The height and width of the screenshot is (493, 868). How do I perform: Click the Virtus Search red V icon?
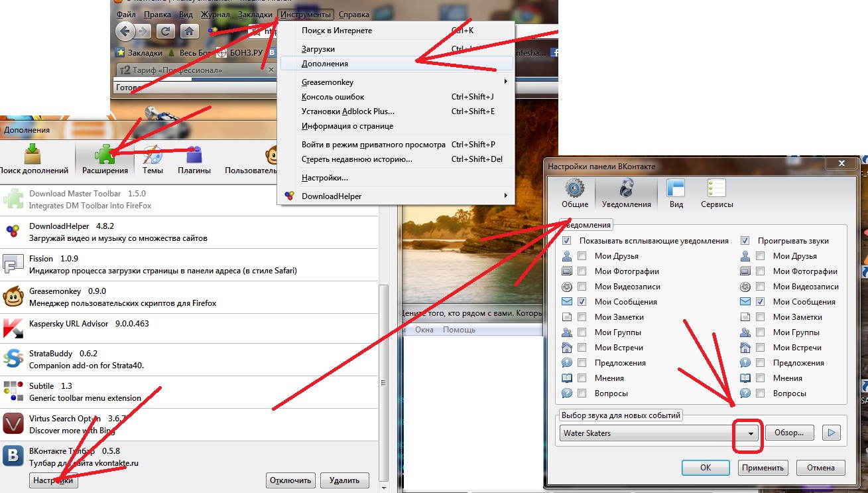[13, 424]
